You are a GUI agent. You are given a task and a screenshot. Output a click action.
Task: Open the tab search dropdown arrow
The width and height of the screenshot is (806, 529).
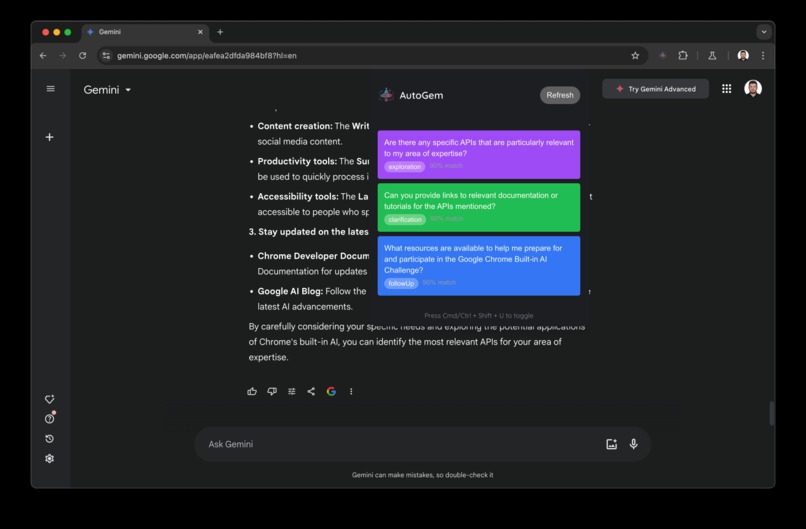764,32
